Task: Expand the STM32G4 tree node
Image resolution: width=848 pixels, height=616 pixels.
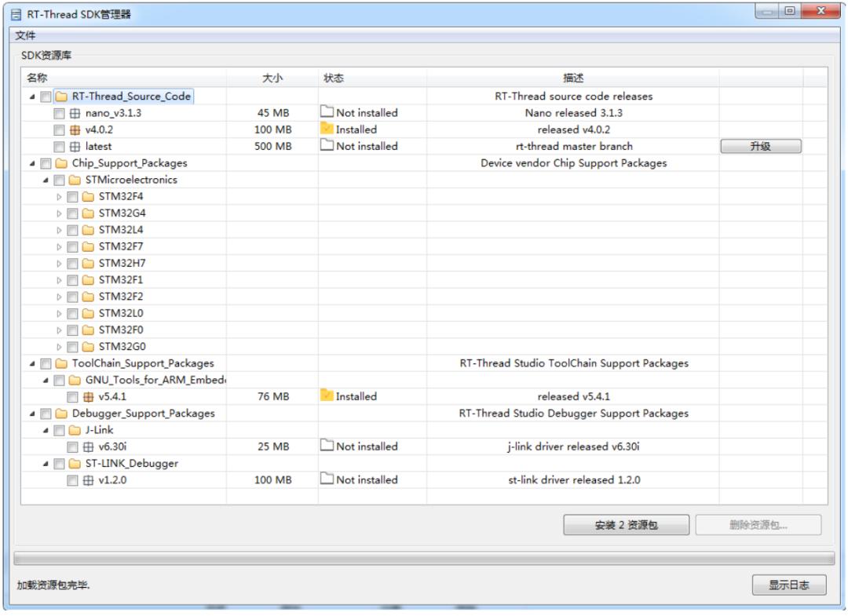Action: pyautogui.click(x=59, y=213)
